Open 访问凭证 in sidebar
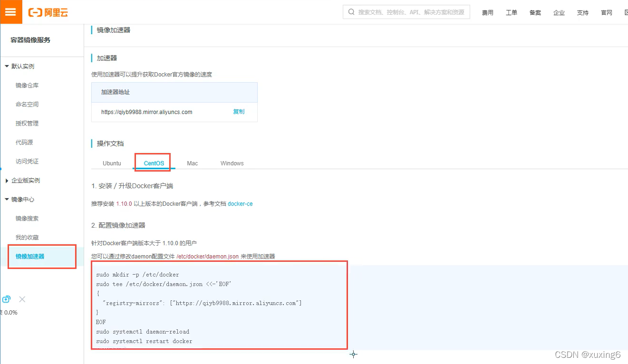This screenshot has height=364, width=628. pos(27,162)
